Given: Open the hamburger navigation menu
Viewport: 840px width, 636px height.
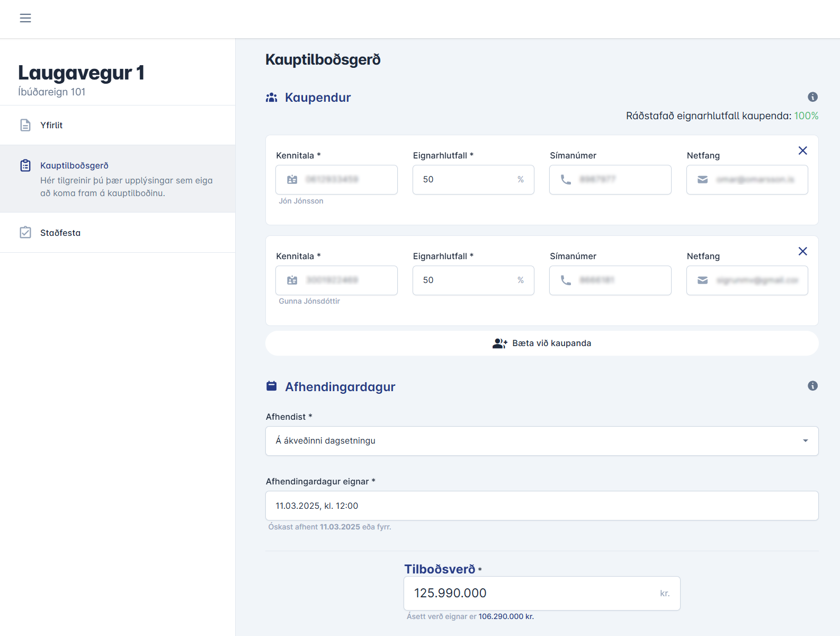Looking at the screenshot, I should 25,18.
